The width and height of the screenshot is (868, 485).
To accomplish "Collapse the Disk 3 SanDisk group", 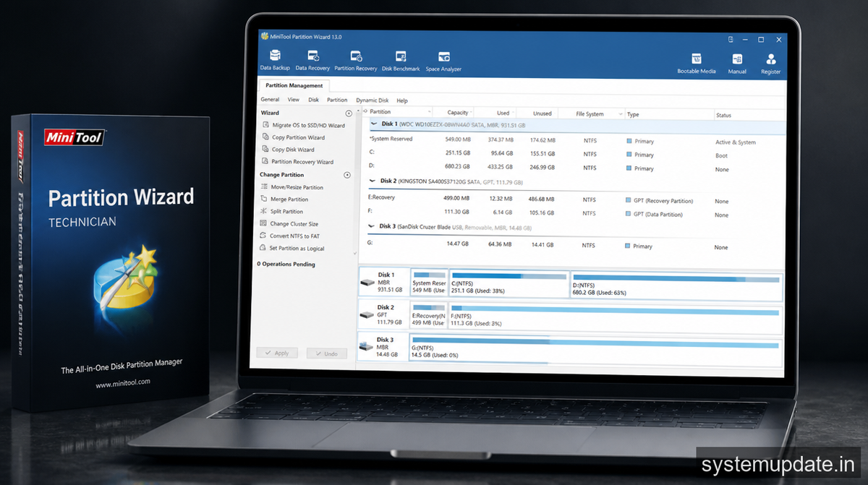I will coord(372,227).
